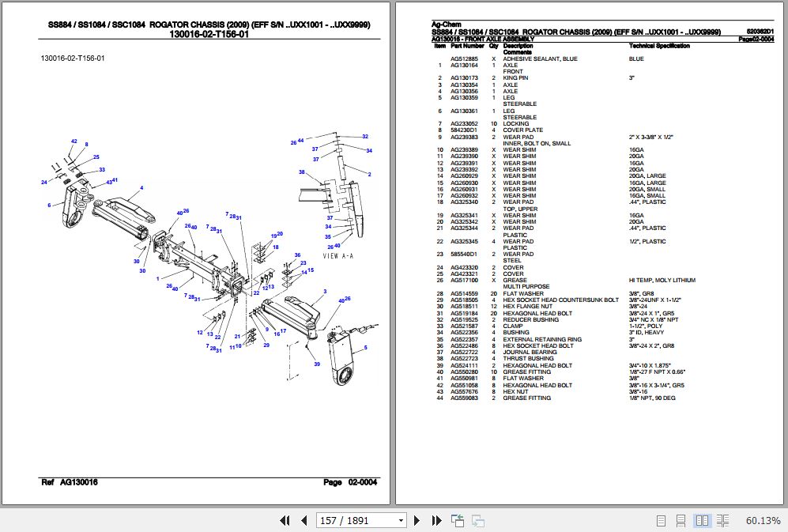Follow the Ref AG130016 reference link
The width and height of the screenshot is (788, 532).
pyautogui.click(x=69, y=482)
